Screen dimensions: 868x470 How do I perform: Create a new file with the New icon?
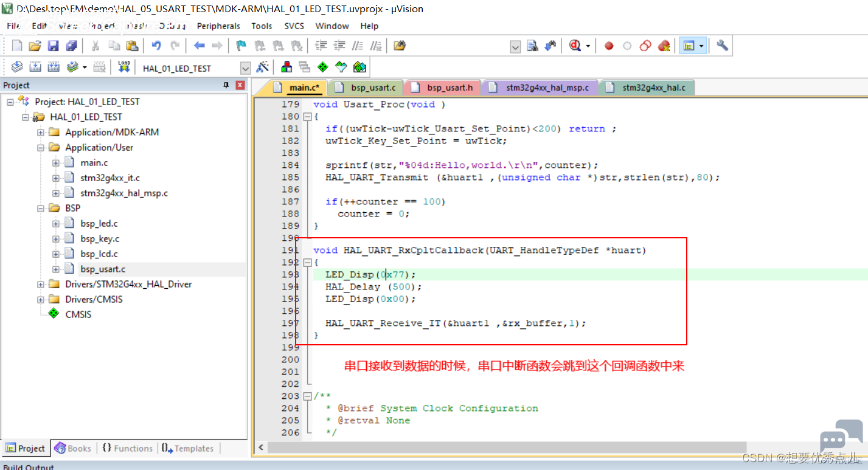[x=17, y=46]
